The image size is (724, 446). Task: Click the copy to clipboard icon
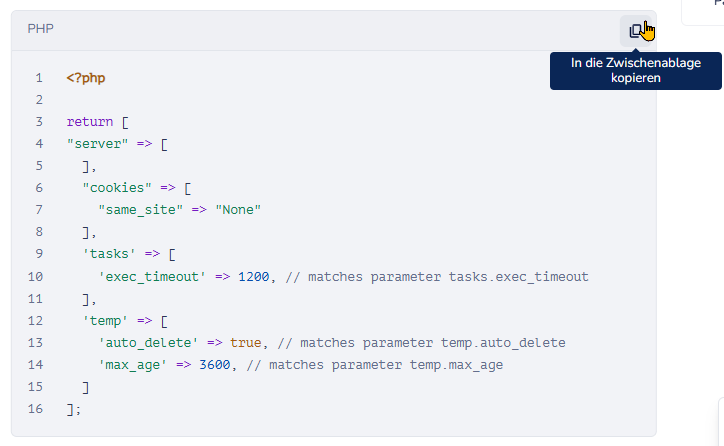point(636,31)
